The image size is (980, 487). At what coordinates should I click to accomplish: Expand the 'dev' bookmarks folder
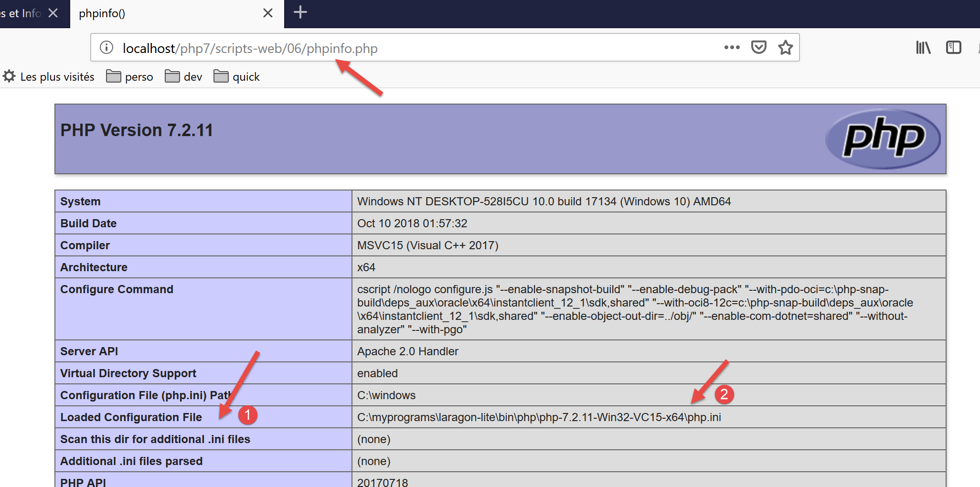tap(184, 77)
